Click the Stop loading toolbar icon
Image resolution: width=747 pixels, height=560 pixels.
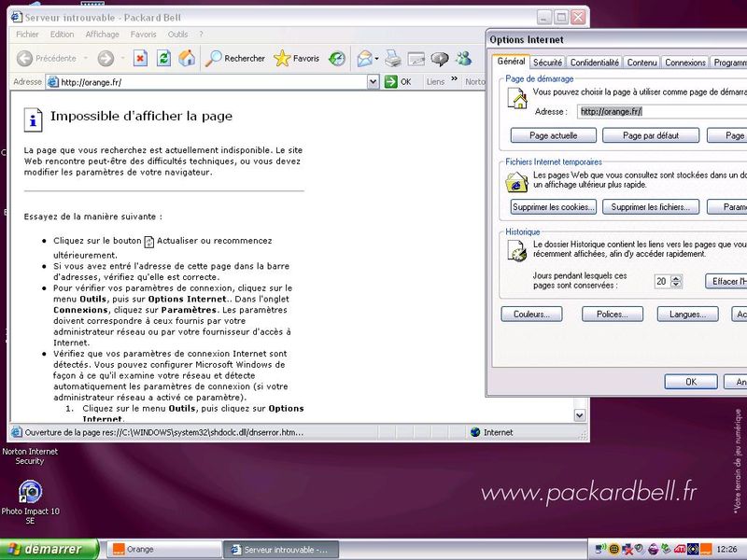[141, 58]
